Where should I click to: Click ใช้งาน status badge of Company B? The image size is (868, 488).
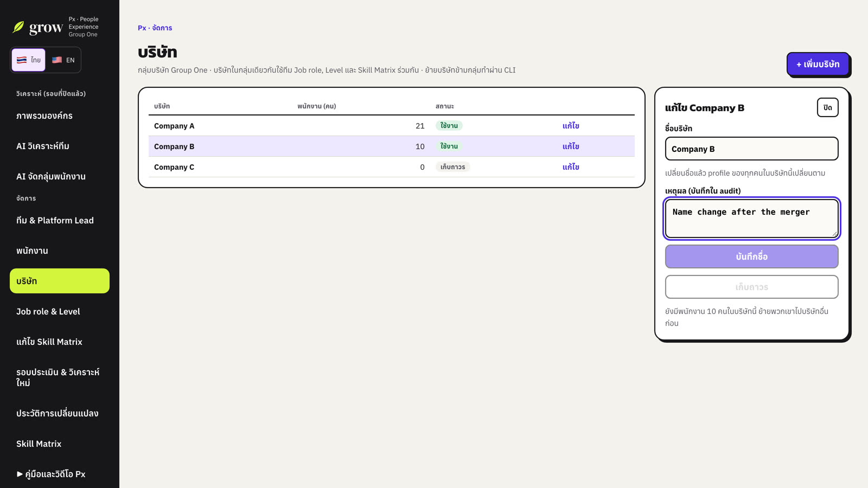tap(449, 146)
